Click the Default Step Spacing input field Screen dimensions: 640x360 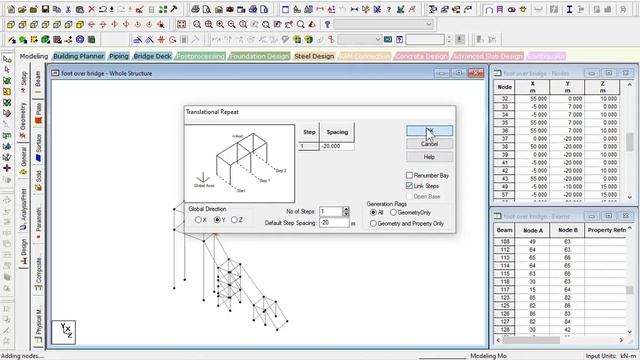[334, 222]
